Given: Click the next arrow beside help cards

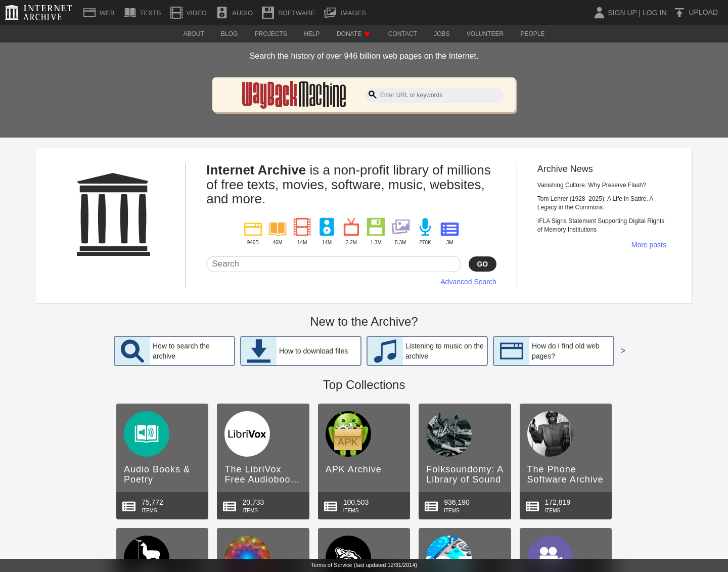Looking at the screenshot, I should pyautogui.click(x=623, y=350).
